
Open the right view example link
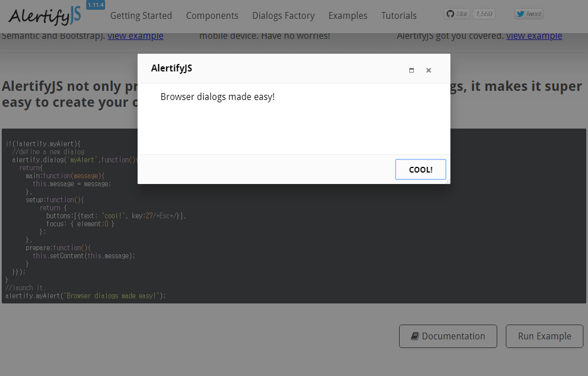pyautogui.click(x=534, y=36)
